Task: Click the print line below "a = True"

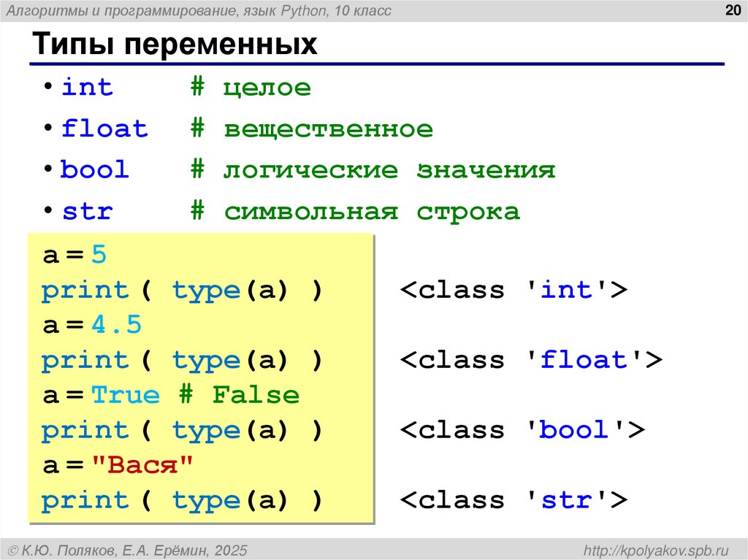Action: click(182, 430)
